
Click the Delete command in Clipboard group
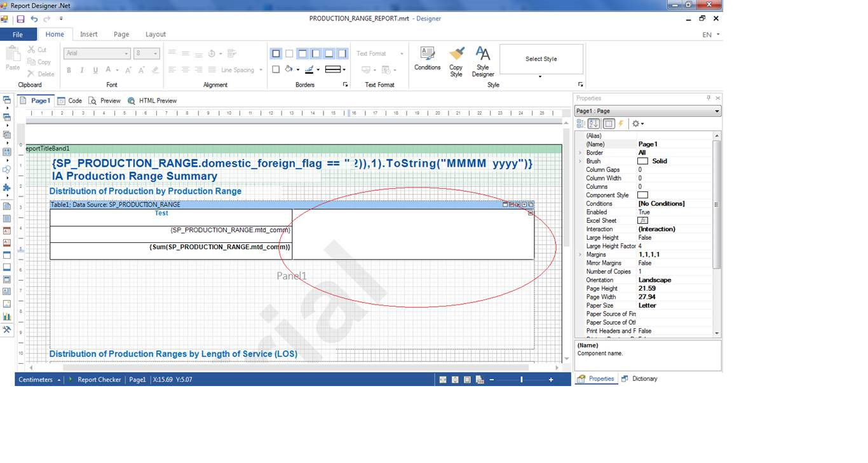[x=41, y=74]
